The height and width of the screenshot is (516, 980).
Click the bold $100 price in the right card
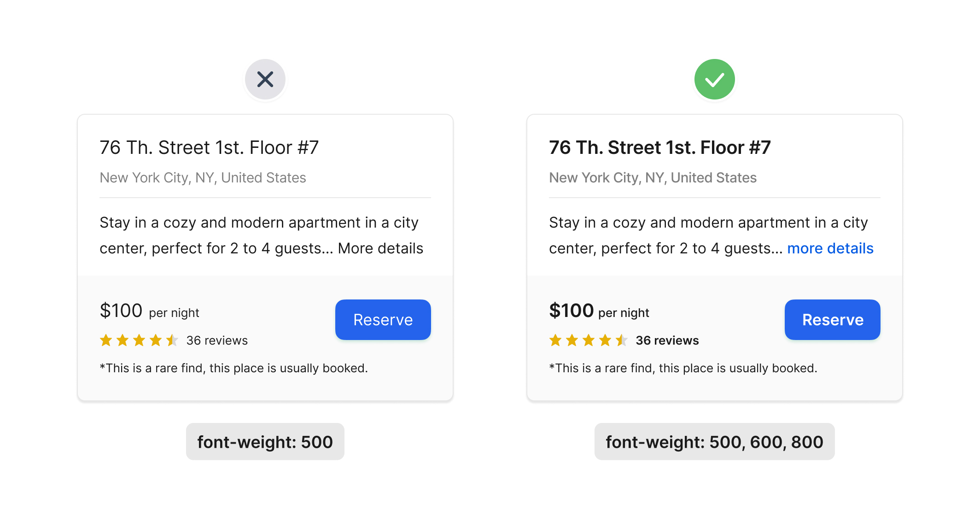coord(571,311)
